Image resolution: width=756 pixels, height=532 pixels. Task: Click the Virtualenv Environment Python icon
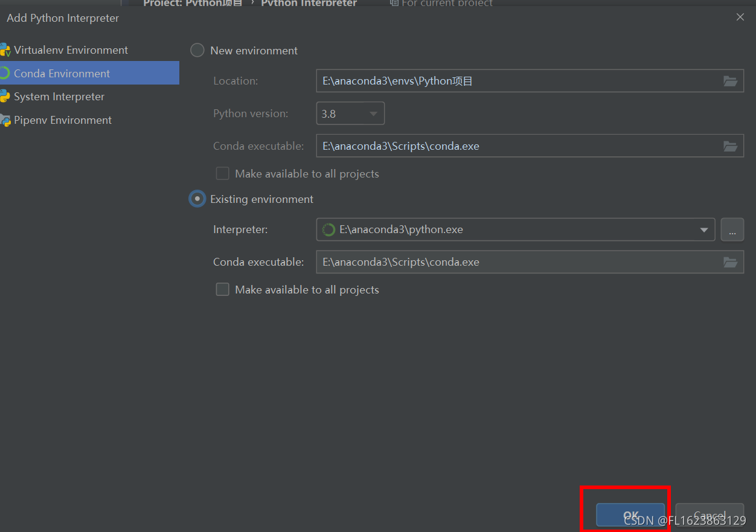point(5,50)
